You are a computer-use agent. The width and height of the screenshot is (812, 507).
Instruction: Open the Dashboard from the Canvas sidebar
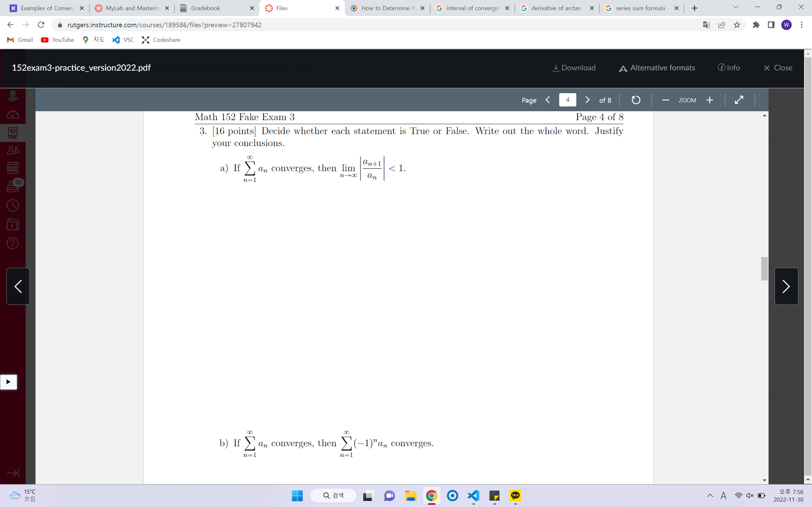[12, 115]
